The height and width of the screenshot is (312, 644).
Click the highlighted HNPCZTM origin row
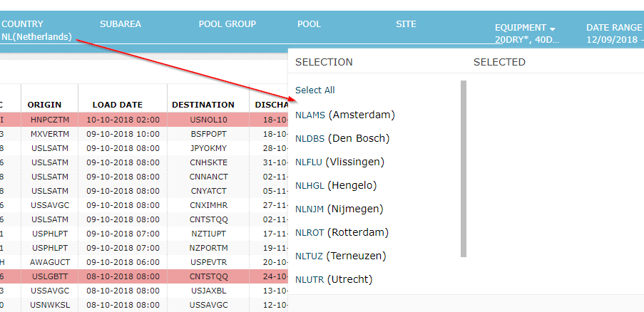point(49,120)
